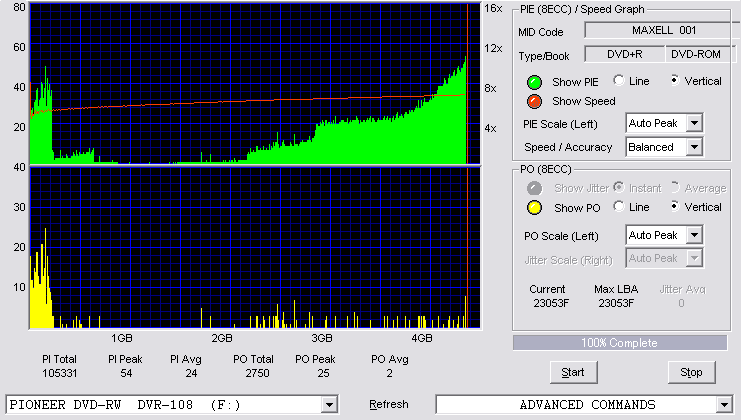Click the Refresh button
This screenshot has height=420, width=742.
coord(389,404)
